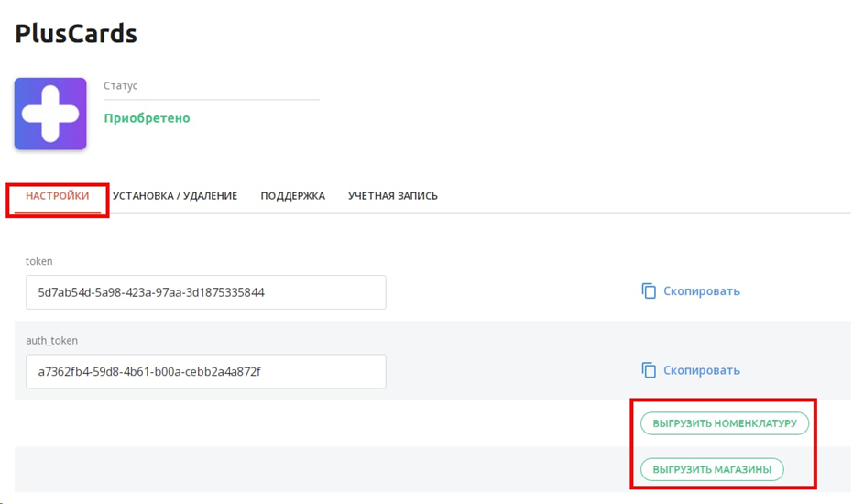The width and height of the screenshot is (864, 504).
Task: Click the copy icon for auth_token
Action: pos(649,370)
